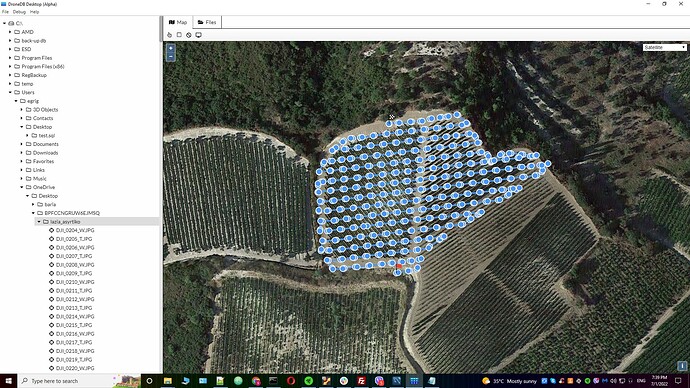The image size is (690, 388).
Task: Collapse the C:\ drive tree node
Action: (4, 23)
